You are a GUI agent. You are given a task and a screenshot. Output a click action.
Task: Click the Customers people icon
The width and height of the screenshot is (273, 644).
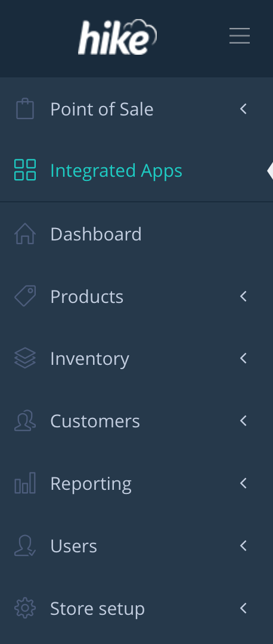pos(25,421)
